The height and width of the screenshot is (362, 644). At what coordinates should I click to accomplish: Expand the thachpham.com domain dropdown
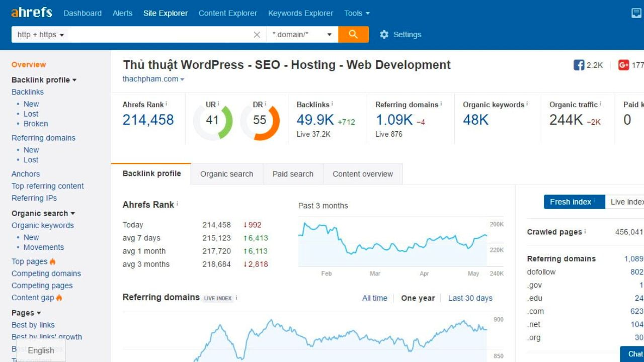pyautogui.click(x=182, y=79)
